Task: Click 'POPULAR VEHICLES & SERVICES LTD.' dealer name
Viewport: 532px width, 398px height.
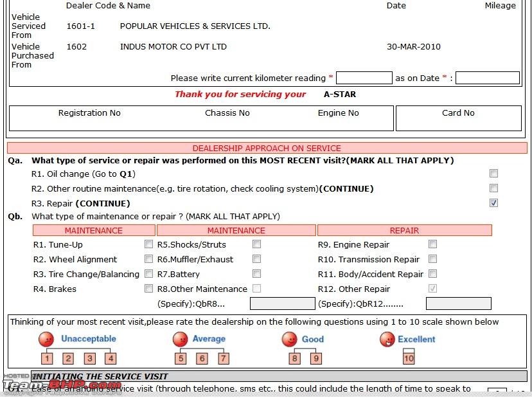Action: click(x=195, y=26)
